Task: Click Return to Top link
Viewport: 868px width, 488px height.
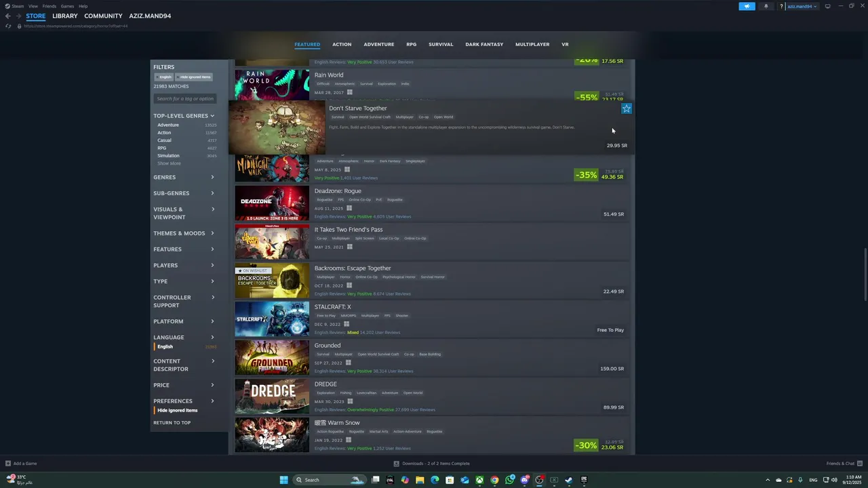Action: pos(172,423)
